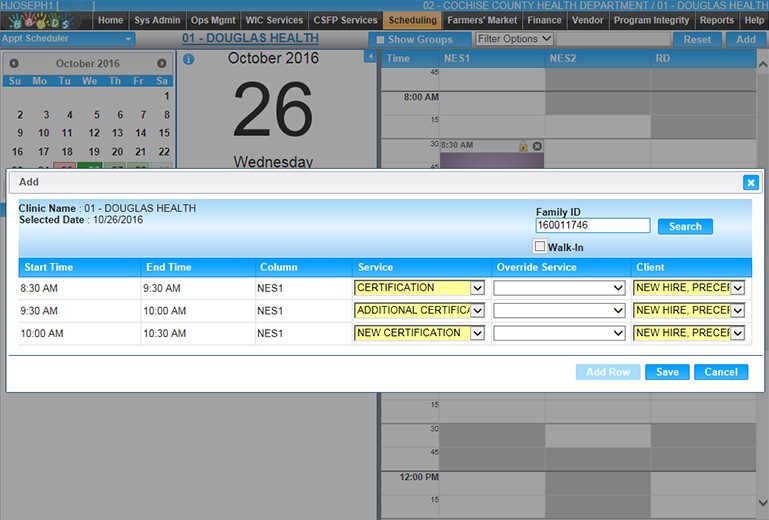Close the Add dialog with X icon

750,182
